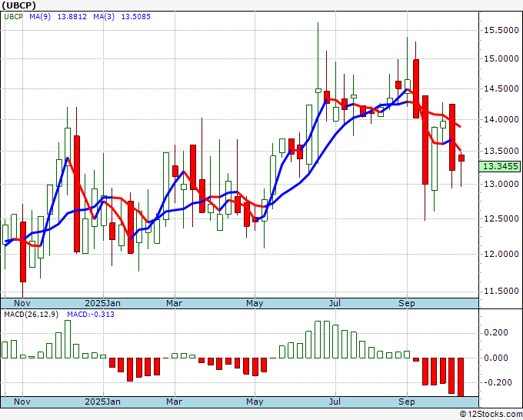The image size is (523, 420).
Task: Click the UBCP legend label
Action: point(13,17)
